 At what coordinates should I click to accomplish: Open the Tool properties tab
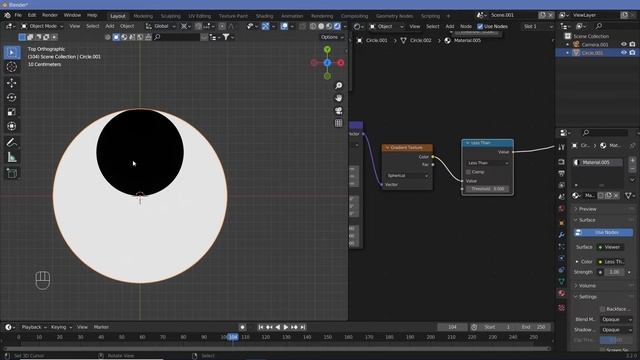pyautogui.click(x=562, y=147)
